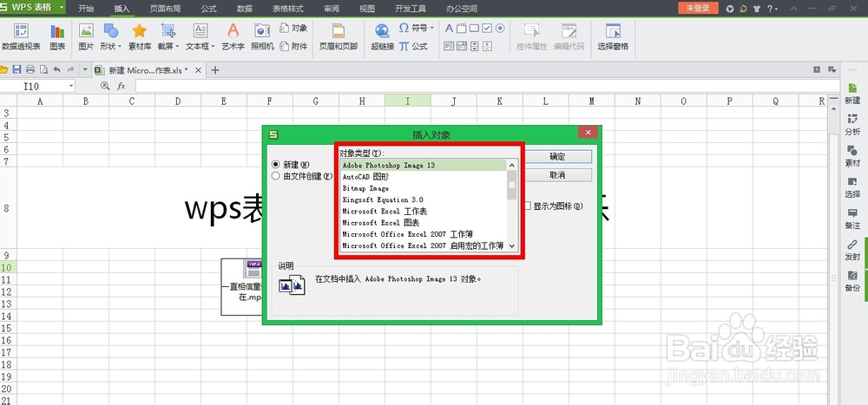The width and height of the screenshot is (868, 405).
Task: Open the WPS 表格 application menu arrow
Action: 60,9
